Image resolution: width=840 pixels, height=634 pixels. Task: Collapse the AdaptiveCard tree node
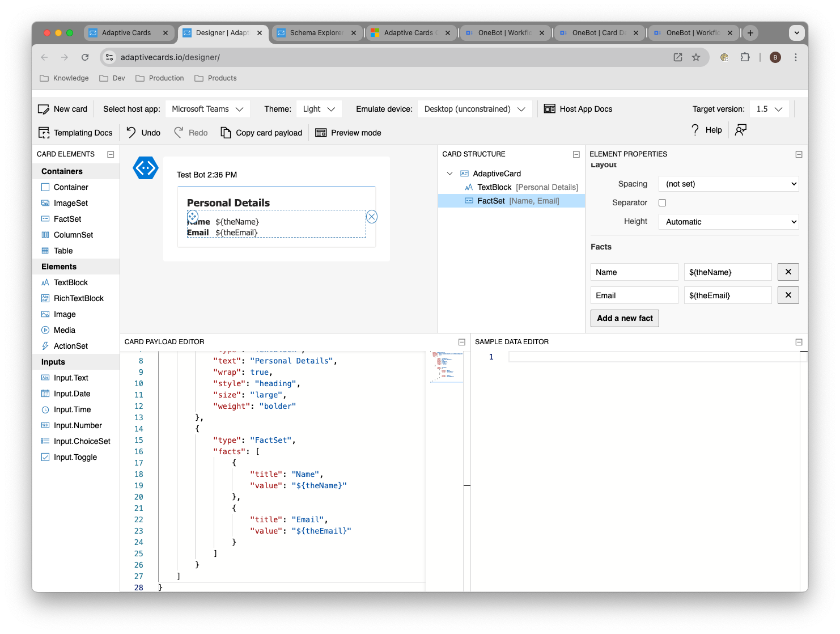pyautogui.click(x=450, y=174)
